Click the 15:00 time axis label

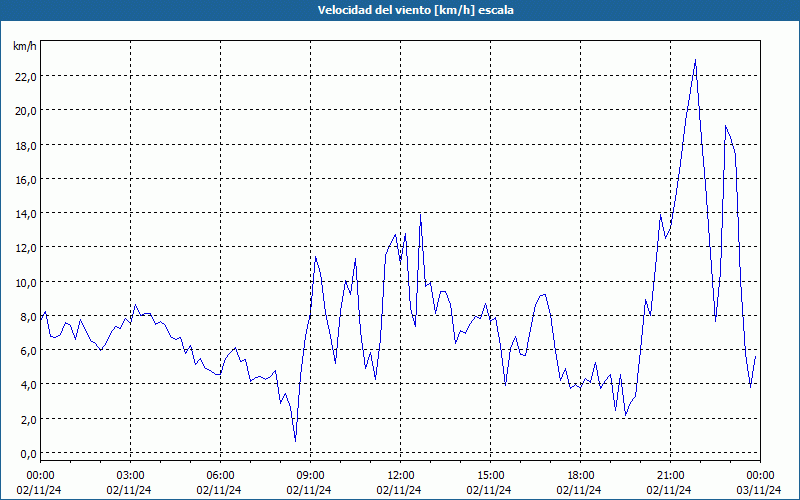(490, 476)
